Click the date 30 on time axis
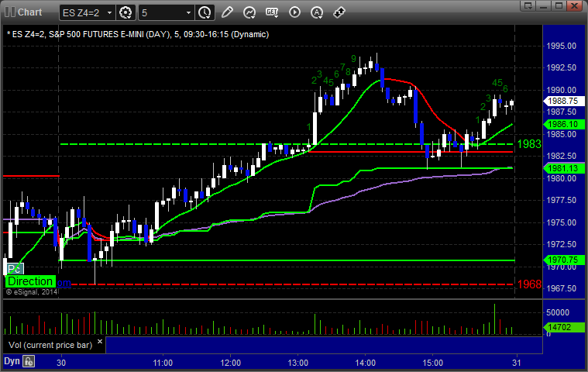588x372 pixels. (61, 363)
